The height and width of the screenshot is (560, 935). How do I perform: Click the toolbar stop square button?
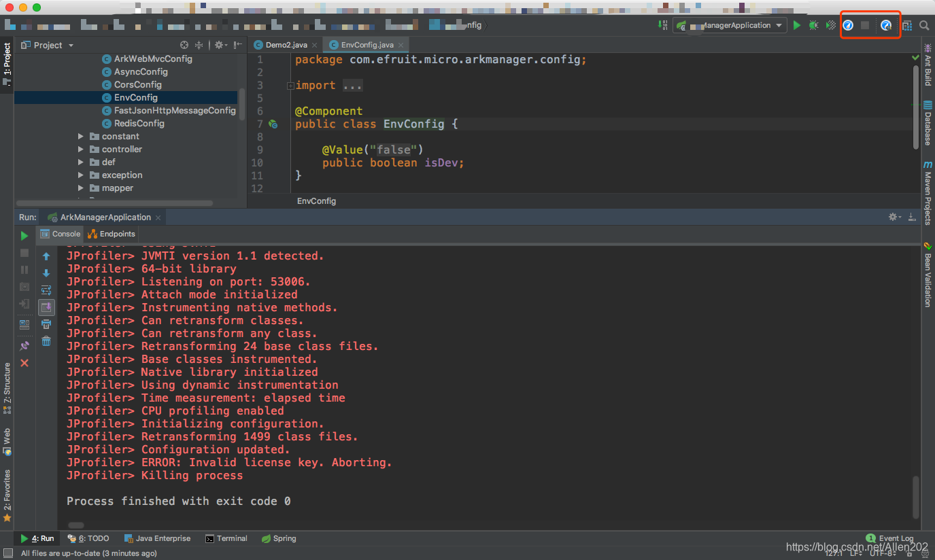click(x=865, y=25)
